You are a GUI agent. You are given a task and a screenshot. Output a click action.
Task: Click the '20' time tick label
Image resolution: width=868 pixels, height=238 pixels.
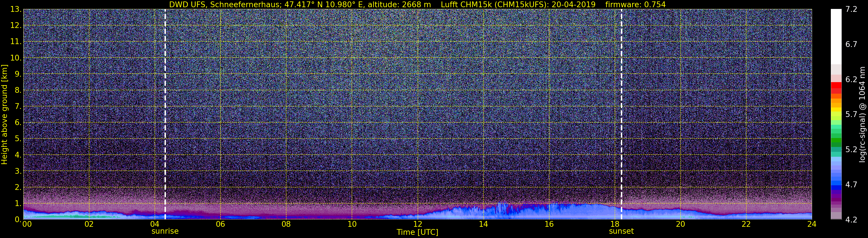tap(680, 224)
